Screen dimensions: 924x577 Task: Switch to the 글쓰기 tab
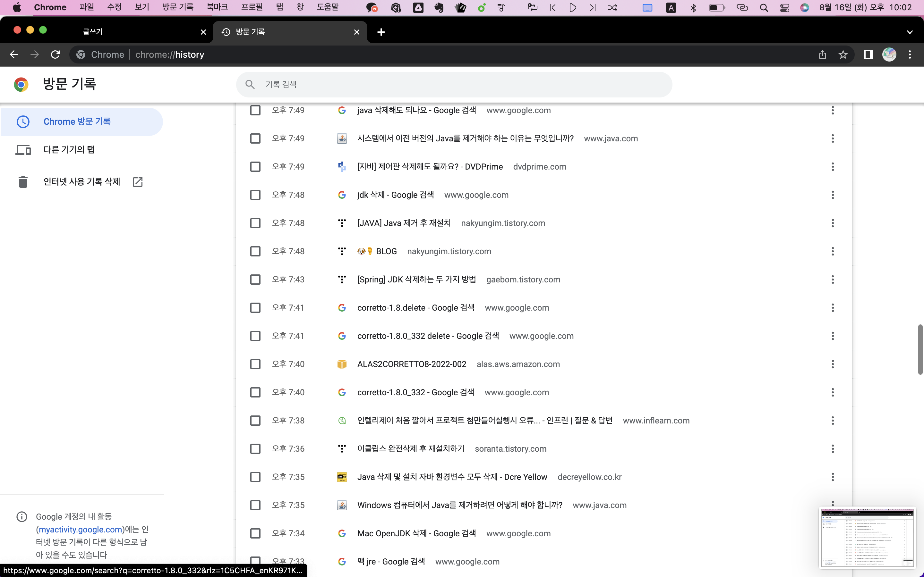[93, 32]
